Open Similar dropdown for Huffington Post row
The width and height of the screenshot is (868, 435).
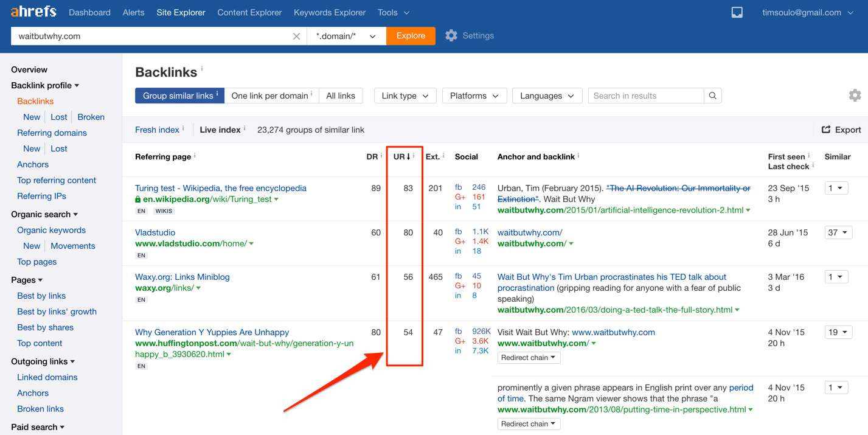click(838, 332)
